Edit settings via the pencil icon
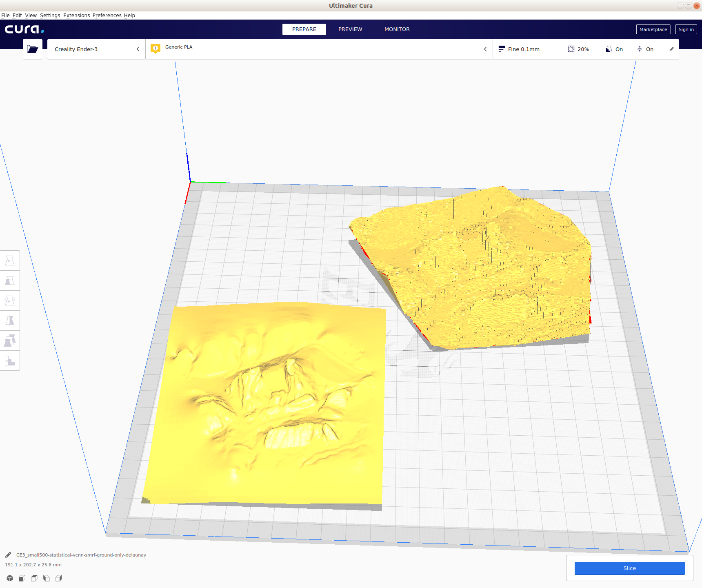This screenshot has width=702, height=588. point(671,49)
